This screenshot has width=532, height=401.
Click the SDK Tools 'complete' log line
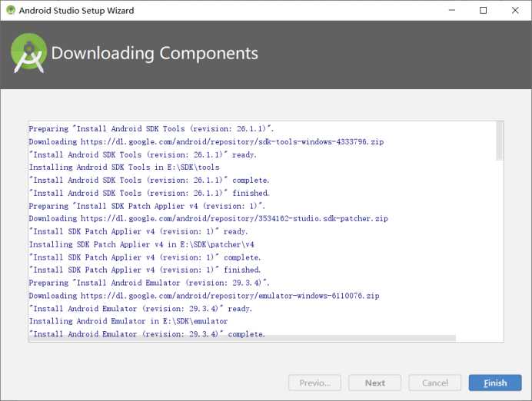point(149,181)
